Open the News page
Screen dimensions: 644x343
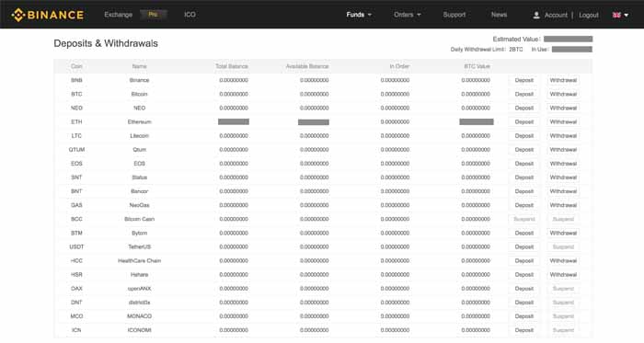[499, 15]
